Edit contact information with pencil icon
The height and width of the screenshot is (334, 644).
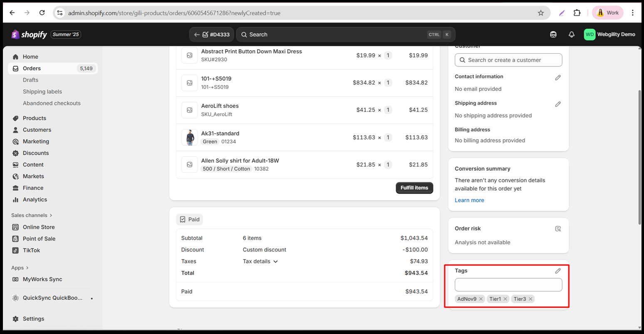558,78
